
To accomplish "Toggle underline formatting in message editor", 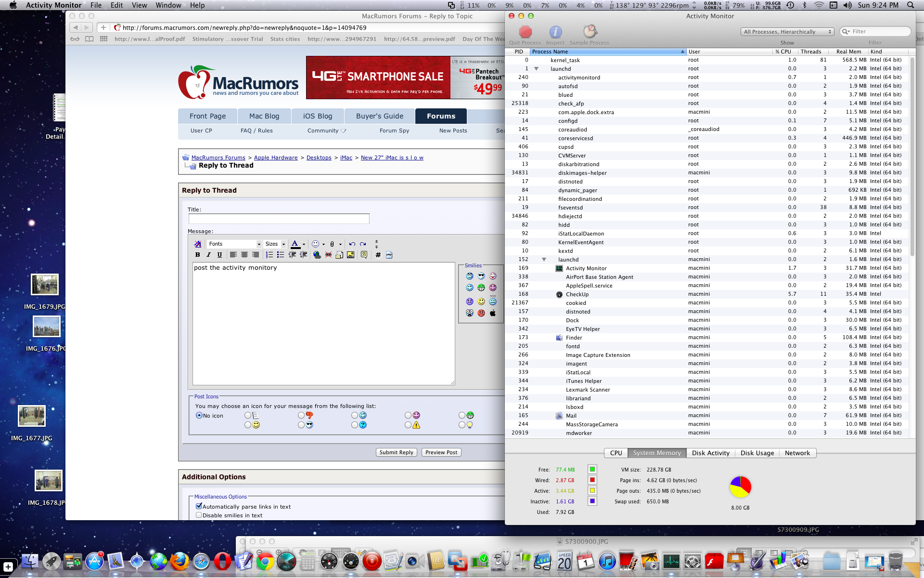I will [x=219, y=255].
